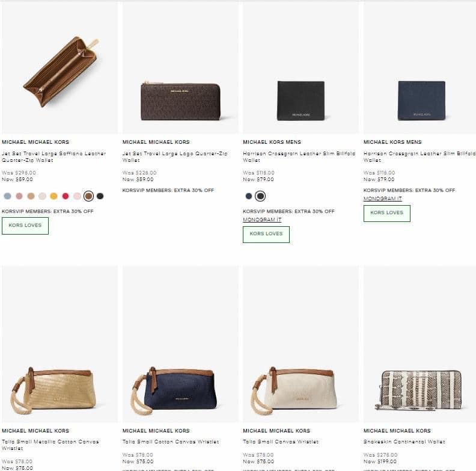This screenshot has width=476, height=471.
Task: Open MONOGRAM IT link for black Harrison wallet
Action: 262,220
